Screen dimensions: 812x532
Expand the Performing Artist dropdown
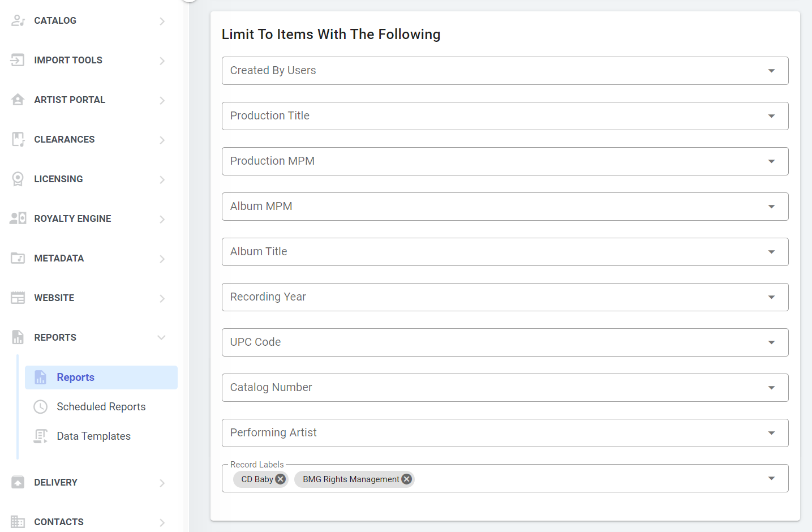(771, 433)
